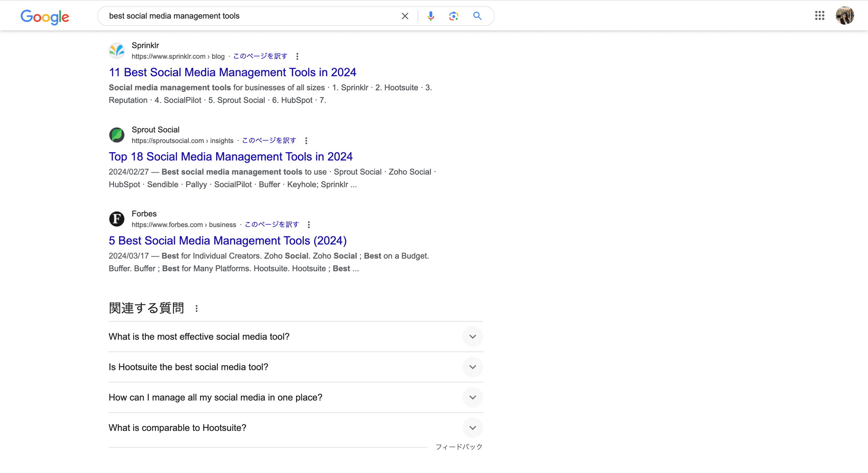This screenshot has width=868, height=473.
Task: Clear the search box text
Action: point(404,16)
